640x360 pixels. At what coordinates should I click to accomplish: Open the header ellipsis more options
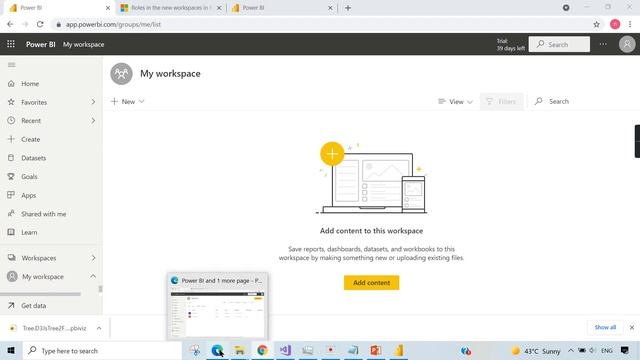click(x=603, y=44)
